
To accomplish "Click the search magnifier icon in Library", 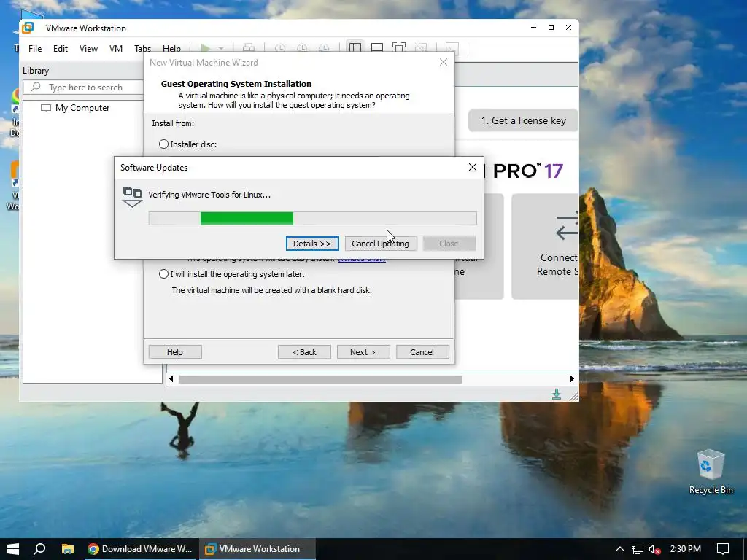I will [36, 87].
